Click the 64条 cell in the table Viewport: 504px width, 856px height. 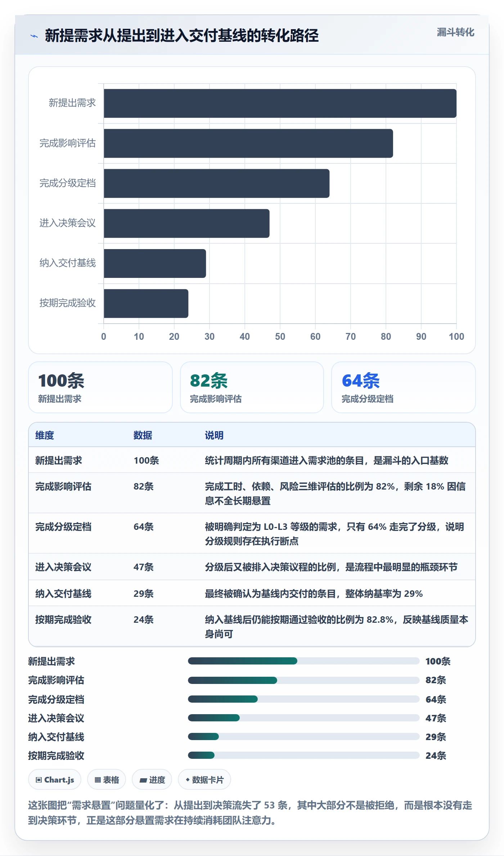pos(144,527)
